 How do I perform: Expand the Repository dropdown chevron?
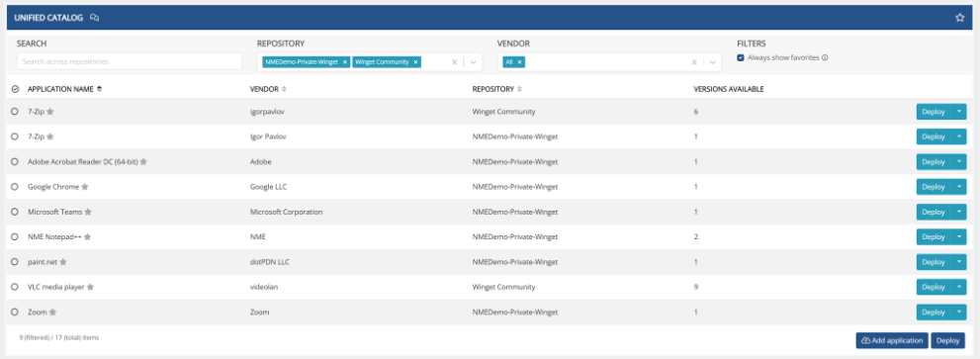coord(473,62)
